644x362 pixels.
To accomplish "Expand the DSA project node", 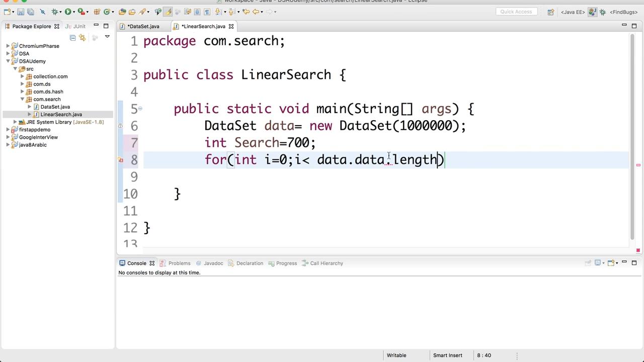I will coord(8,54).
